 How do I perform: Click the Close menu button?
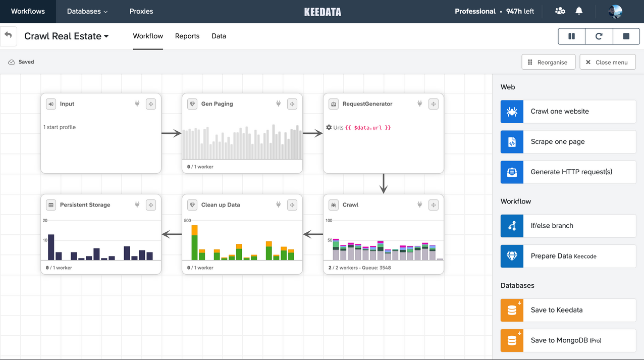pos(608,62)
